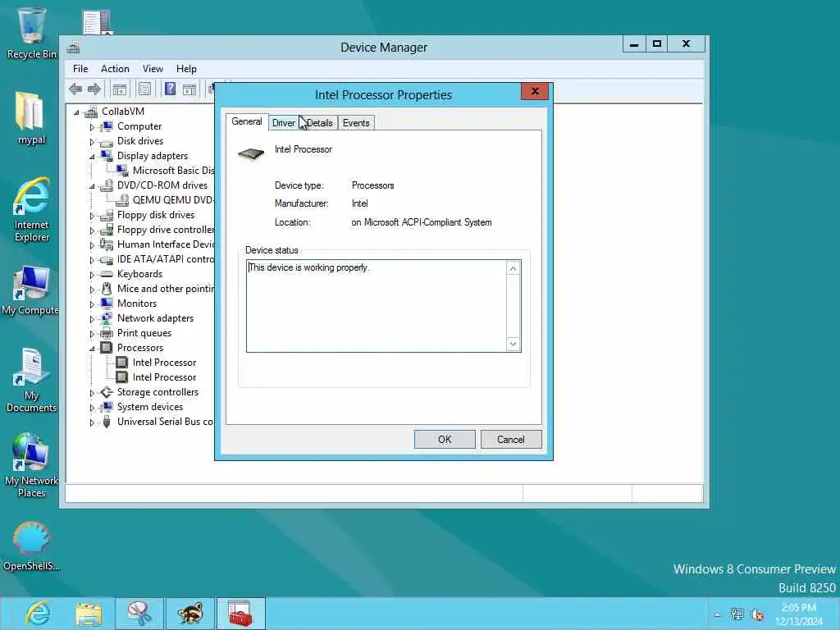Select My Network Places desktop icon
The image size is (840, 630).
pos(32,466)
